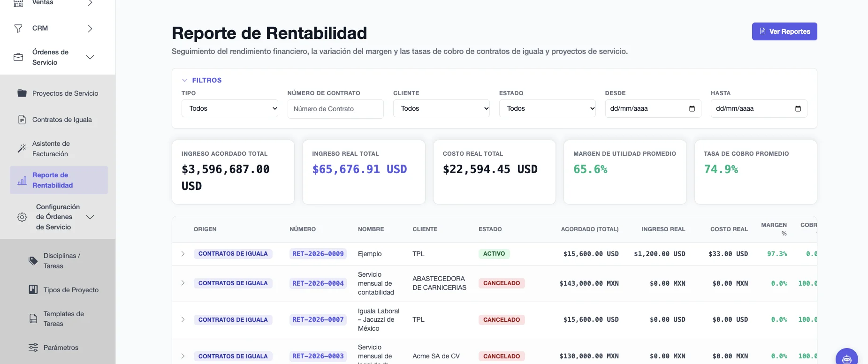The width and height of the screenshot is (868, 364).
Task: Click the ACTIVO status badge
Action: pyautogui.click(x=494, y=254)
